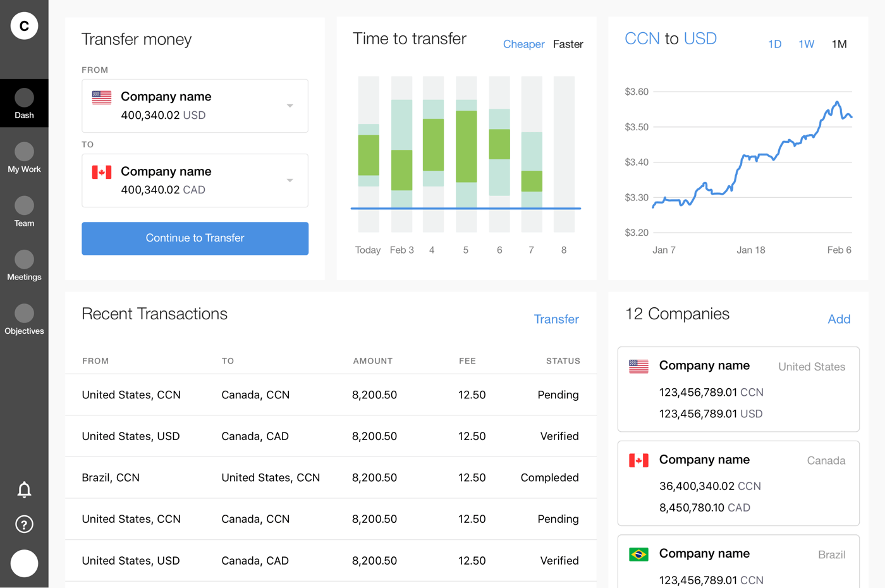Select the Feb 3 bar in transfer chart
This screenshot has width=885, height=588.
(401, 154)
